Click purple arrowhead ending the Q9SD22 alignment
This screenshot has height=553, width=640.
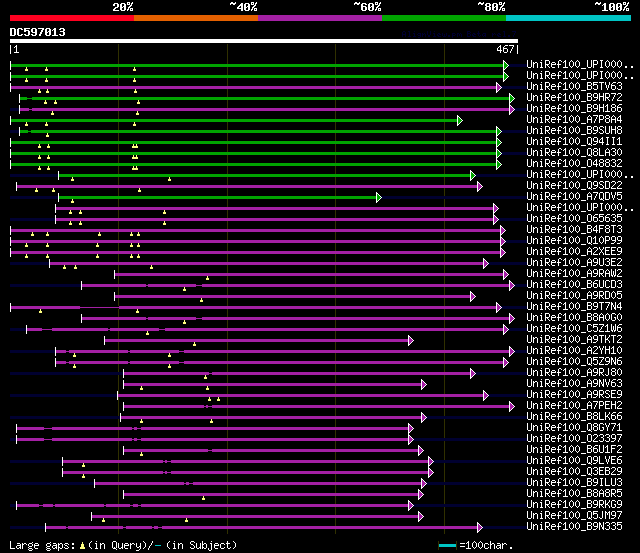tap(480, 187)
